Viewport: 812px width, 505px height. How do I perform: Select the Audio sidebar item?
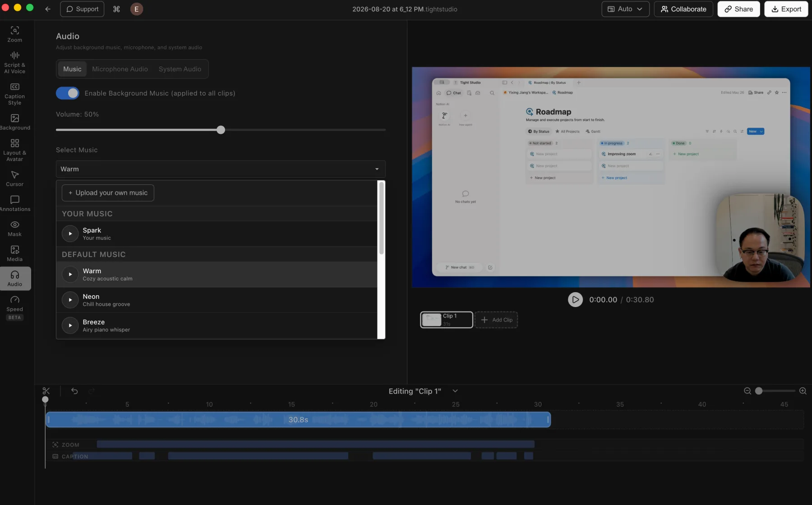(15, 278)
